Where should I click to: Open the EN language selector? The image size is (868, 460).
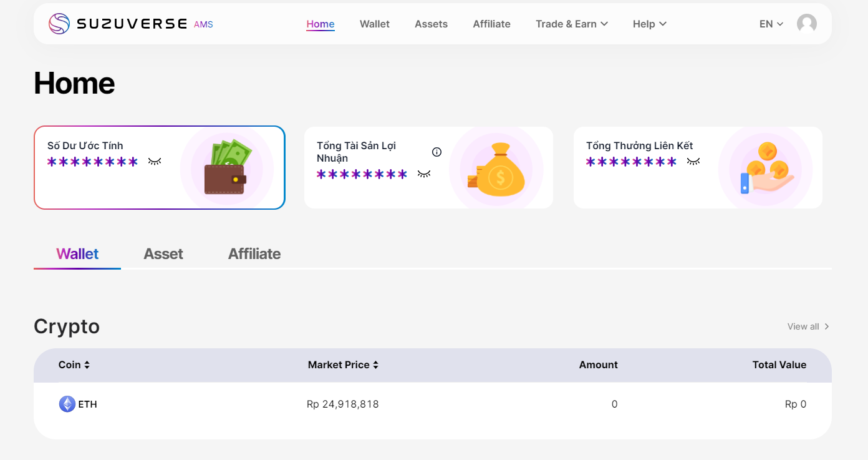point(771,24)
